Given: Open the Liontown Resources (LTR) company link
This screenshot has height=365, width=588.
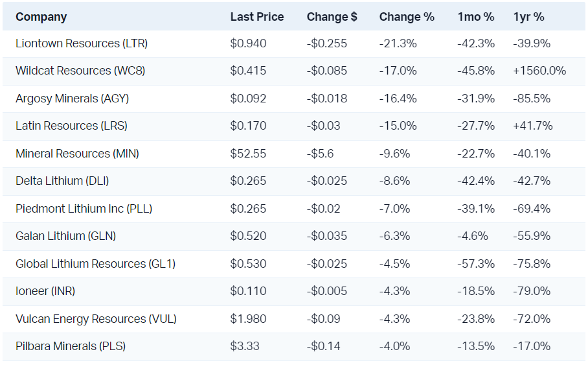Looking at the screenshot, I should 82,43.
